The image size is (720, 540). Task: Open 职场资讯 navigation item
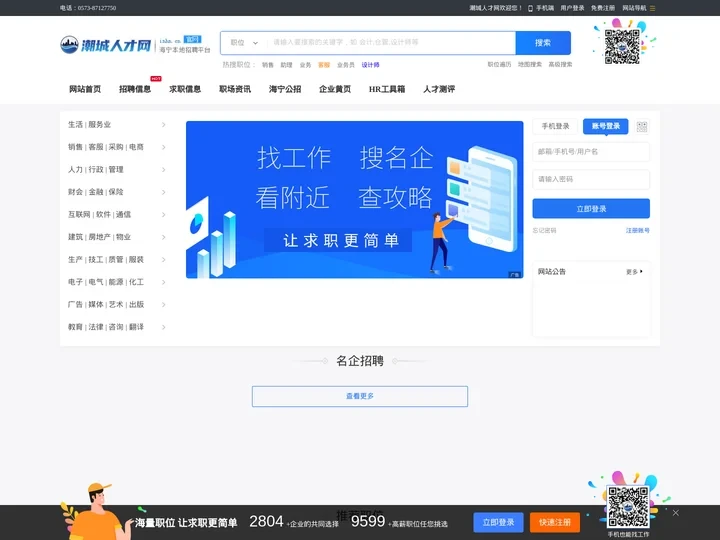click(235, 89)
